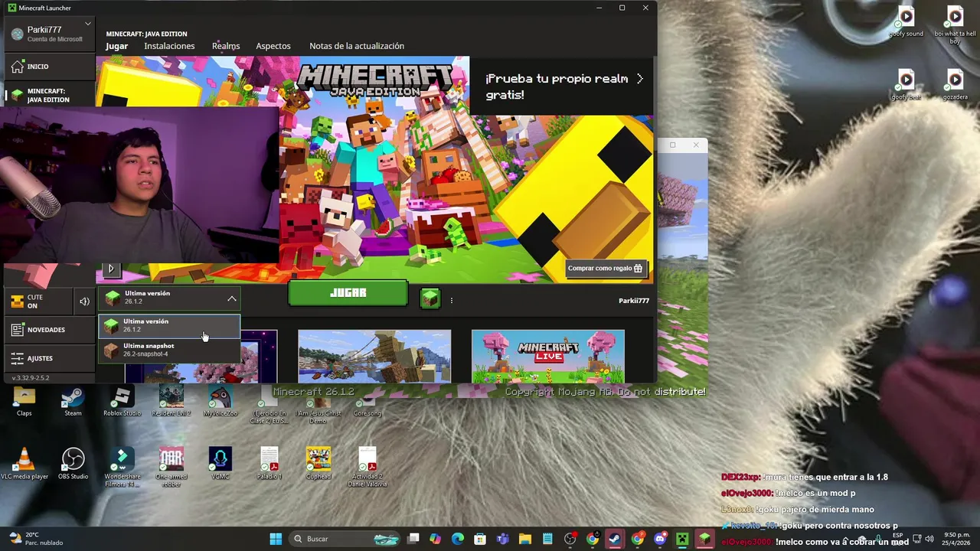The height and width of the screenshot is (551, 980).
Task: Open the Minecraft Live news thumbnail
Action: [548, 357]
